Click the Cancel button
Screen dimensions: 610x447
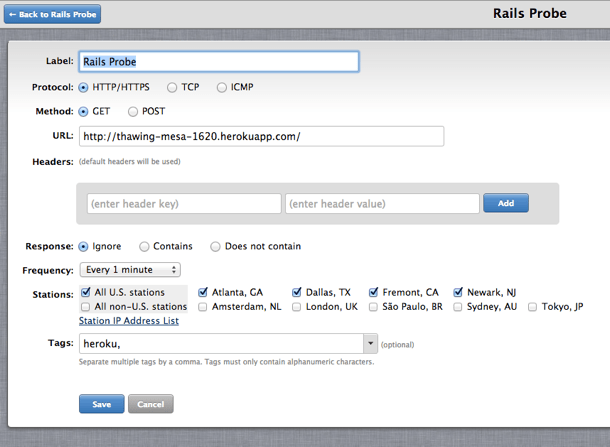coord(151,404)
